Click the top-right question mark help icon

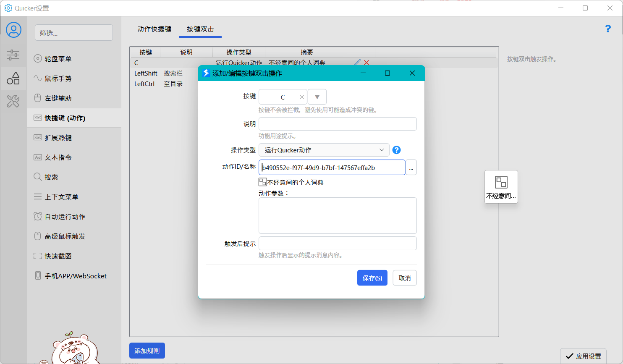[x=607, y=29]
